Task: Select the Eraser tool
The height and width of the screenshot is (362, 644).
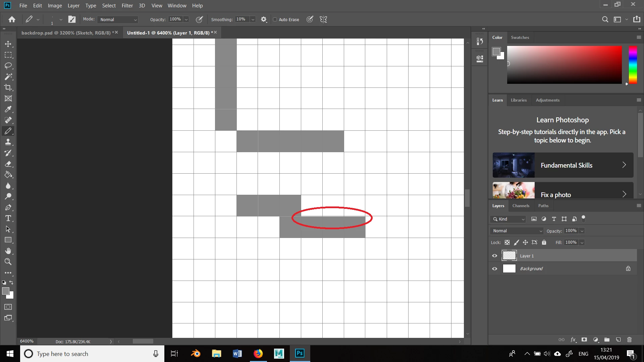Action: click(x=8, y=164)
